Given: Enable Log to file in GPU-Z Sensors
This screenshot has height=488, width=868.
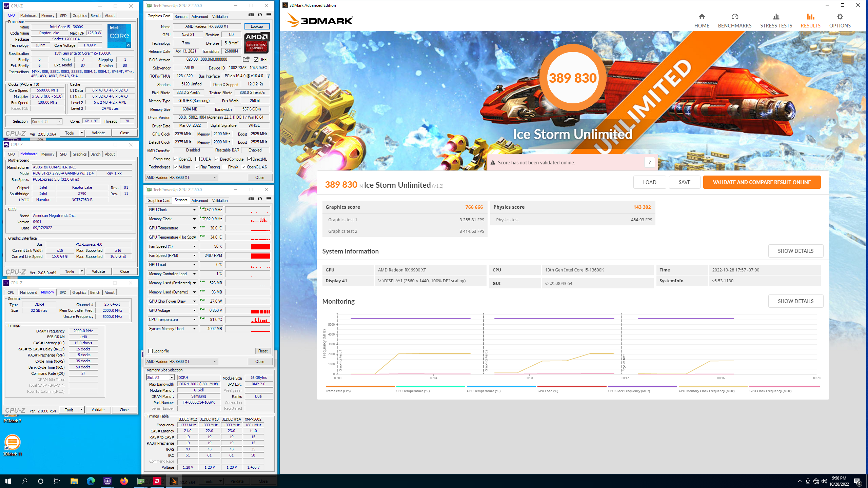Looking at the screenshot, I should 150,351.
